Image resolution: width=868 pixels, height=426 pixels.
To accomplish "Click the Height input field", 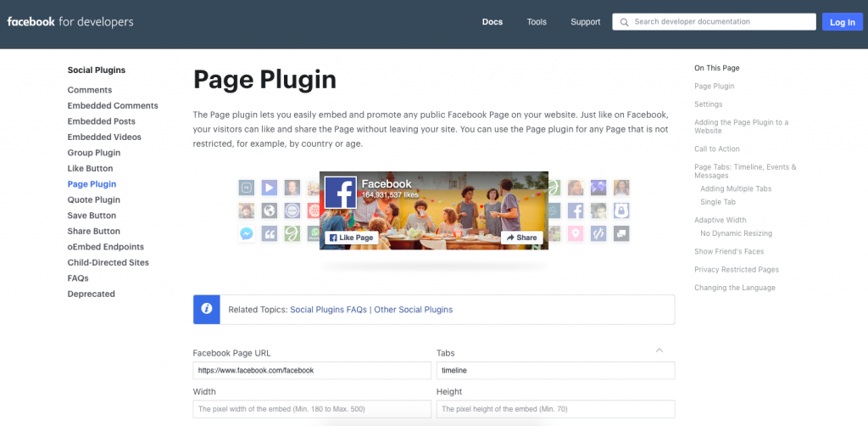I will click(x=555, y=409).
